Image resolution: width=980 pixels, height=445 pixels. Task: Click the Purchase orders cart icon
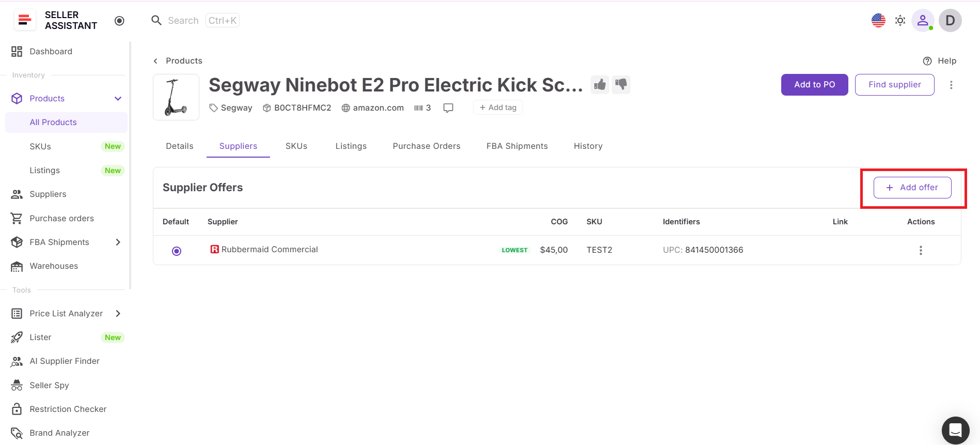(17, 219)
